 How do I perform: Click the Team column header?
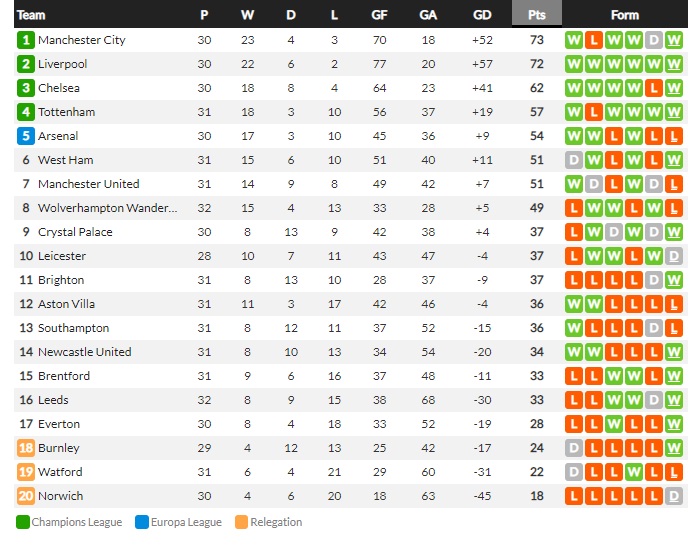pyautogui.click(x=31, y=15)
